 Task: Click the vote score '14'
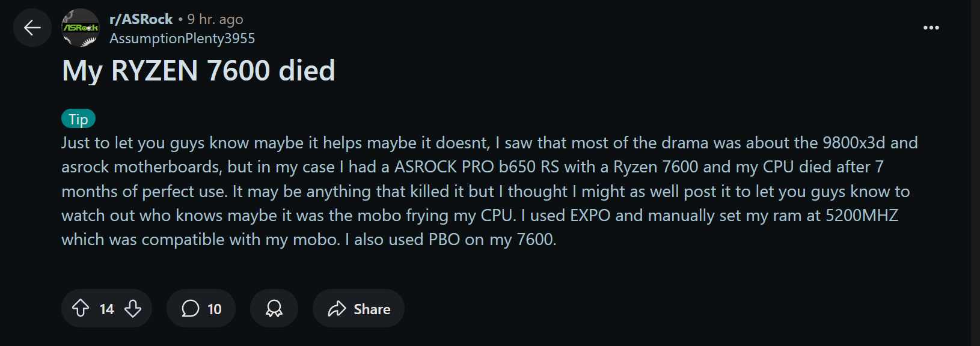point(106,309)
